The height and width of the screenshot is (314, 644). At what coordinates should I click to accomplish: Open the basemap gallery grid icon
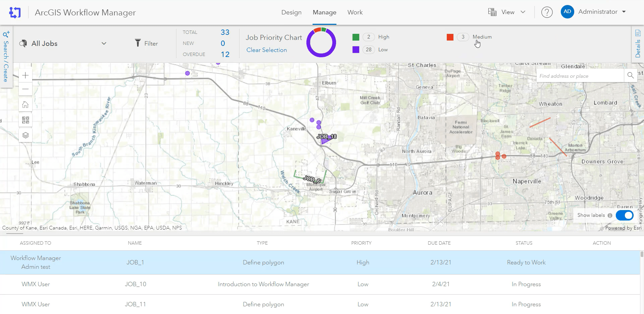tap(25, 120)
